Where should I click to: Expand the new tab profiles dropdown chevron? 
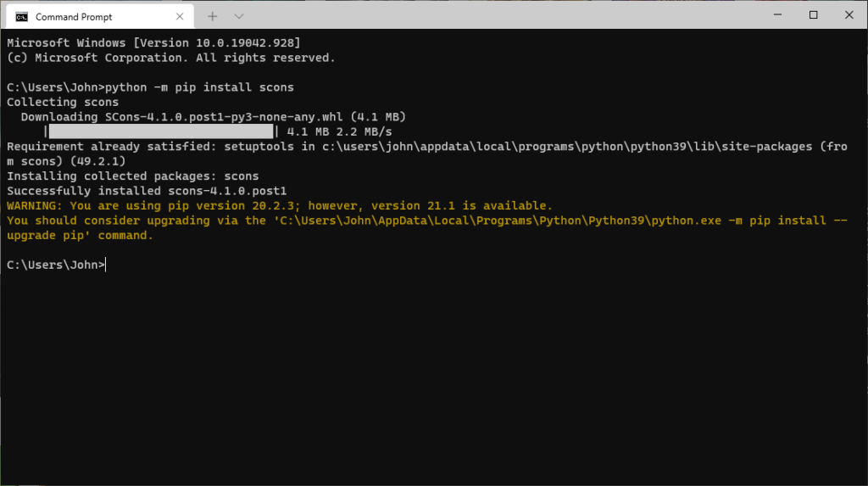click(x=238, y=17)
